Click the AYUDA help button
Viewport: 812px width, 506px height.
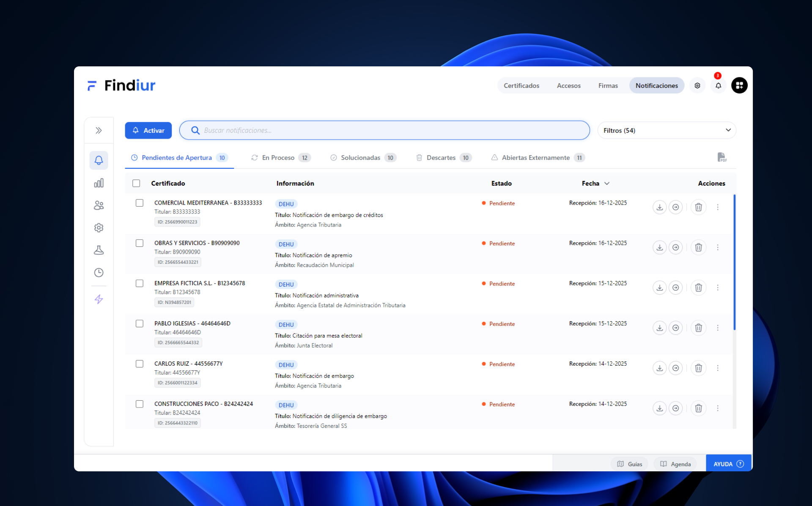728,464
